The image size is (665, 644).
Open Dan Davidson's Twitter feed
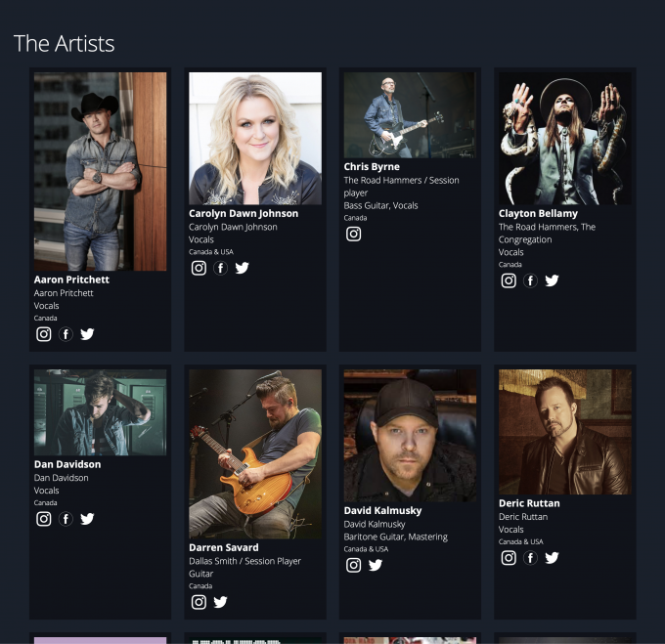click(87, 519)
